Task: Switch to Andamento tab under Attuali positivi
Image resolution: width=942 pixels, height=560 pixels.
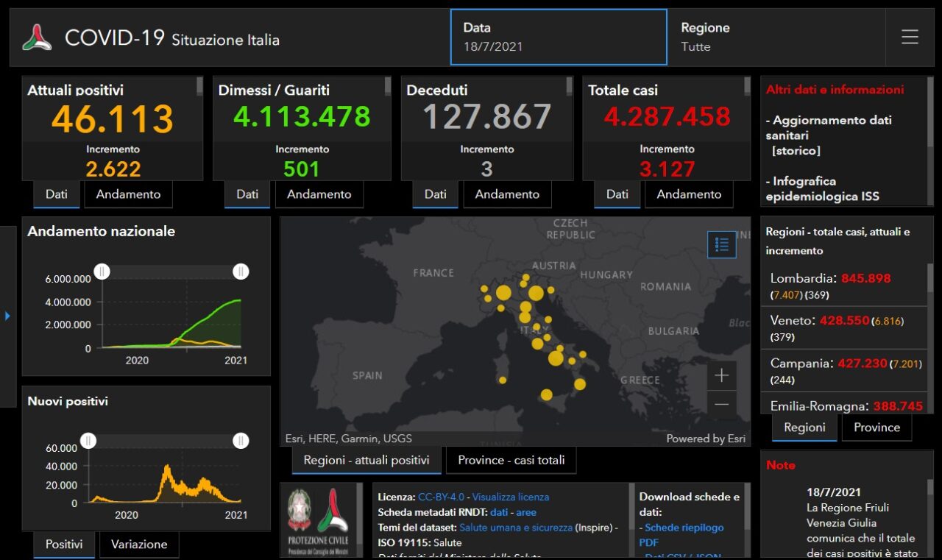Action: click(x=128, y=194)
